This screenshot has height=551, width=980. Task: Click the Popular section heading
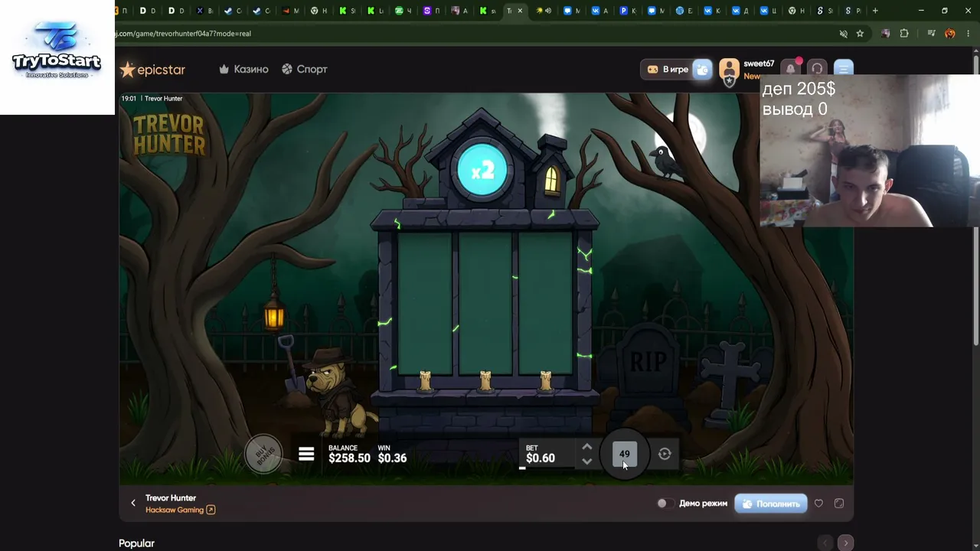coord(136,543)
